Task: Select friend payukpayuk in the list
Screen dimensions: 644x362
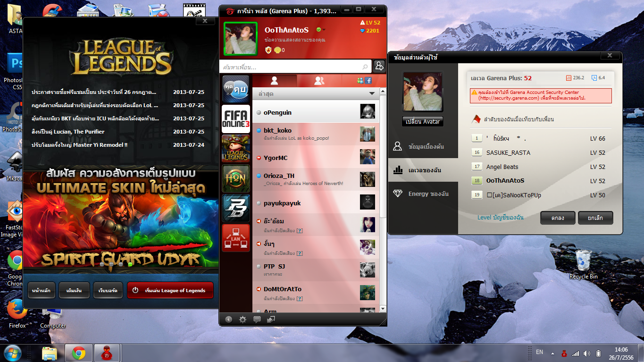Action: click(316, 202)
